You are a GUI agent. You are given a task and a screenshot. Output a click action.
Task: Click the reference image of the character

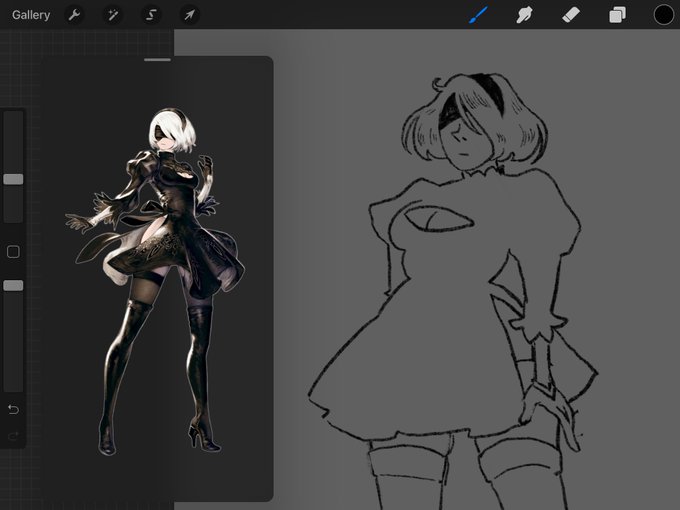(x=155, y=281)
